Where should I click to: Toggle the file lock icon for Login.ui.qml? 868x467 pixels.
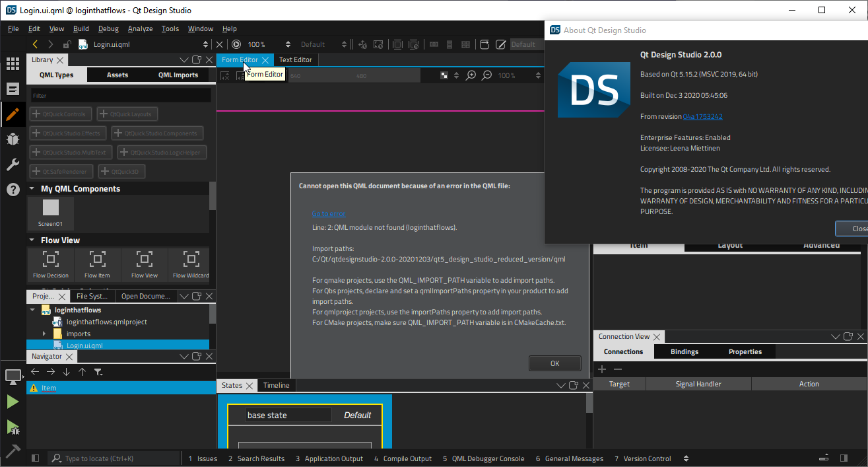tap(67, 45)
